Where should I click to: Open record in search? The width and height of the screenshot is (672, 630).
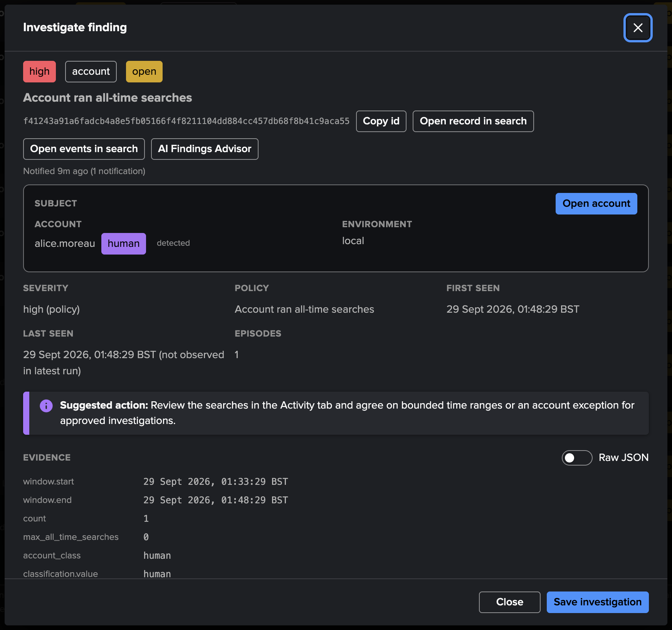coord(473,121)
